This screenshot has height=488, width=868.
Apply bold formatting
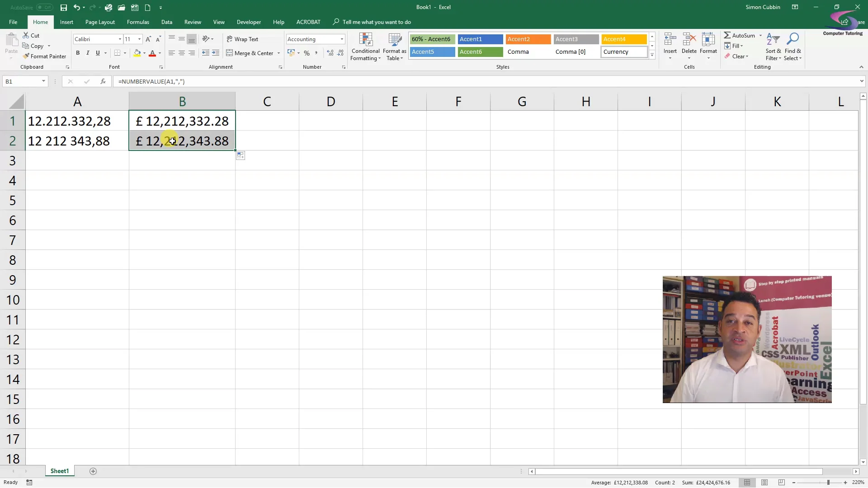(x=77, y=53)
